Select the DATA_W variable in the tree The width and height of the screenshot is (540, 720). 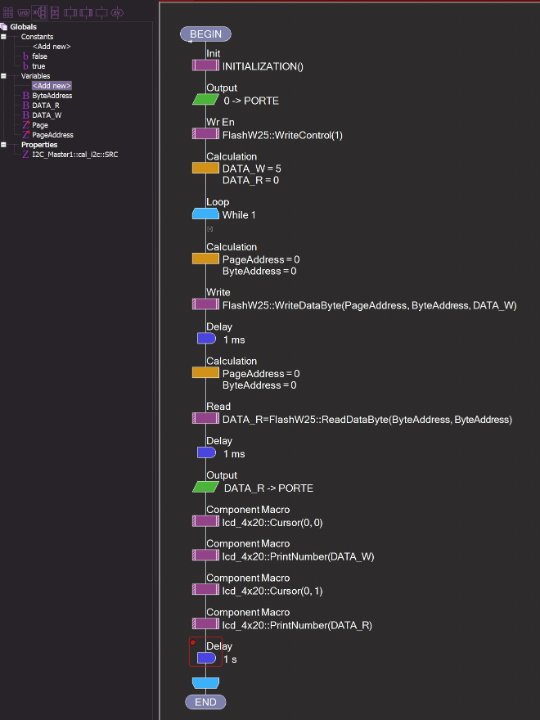(x=46, y=115)
